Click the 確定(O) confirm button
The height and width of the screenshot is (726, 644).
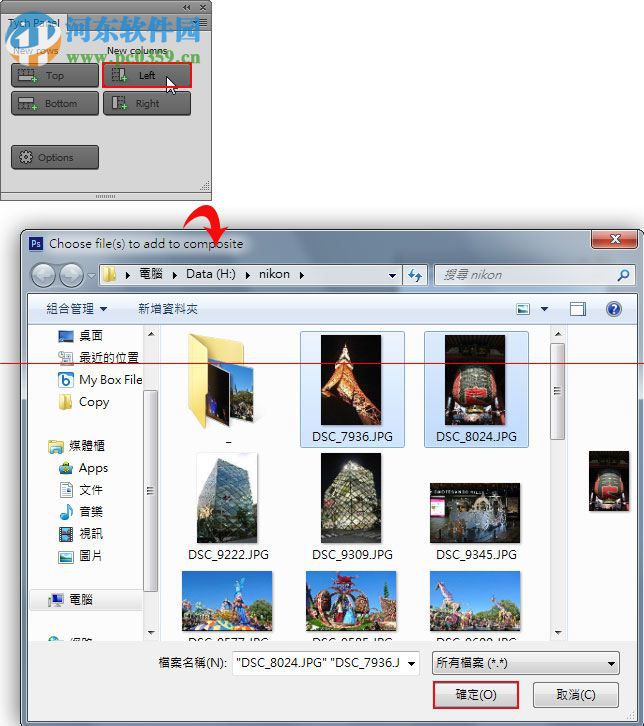pyautogui.click(x=475, y=695)
